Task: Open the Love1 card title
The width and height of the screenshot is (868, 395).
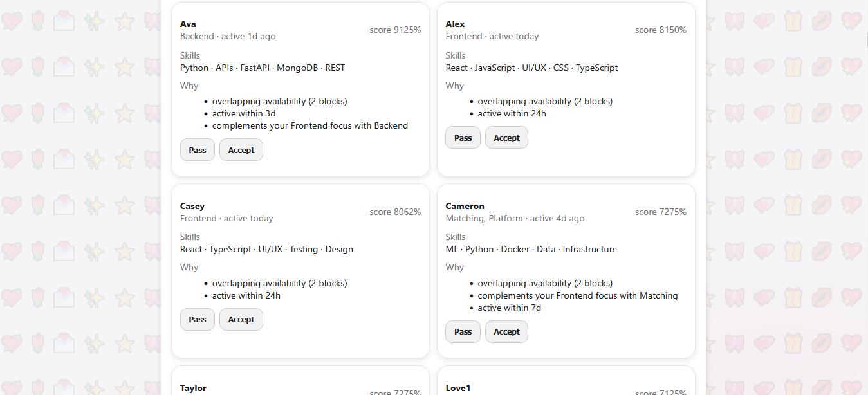Action: tap(458, 388)
